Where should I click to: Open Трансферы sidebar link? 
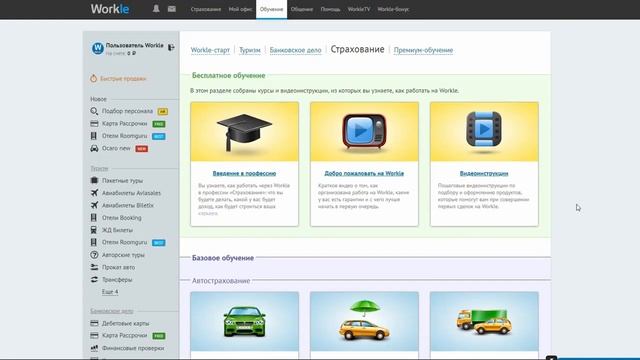[117, 280]
